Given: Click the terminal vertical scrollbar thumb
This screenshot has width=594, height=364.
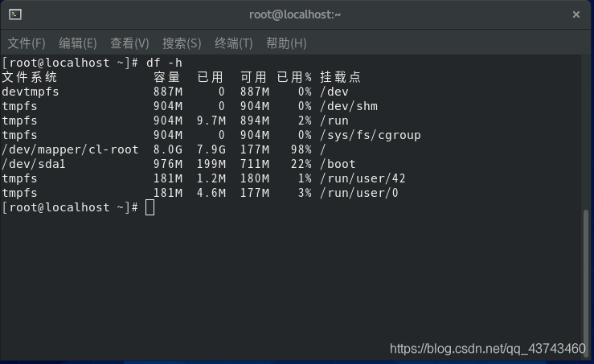Looking at the screenshot, I should [586, 282].
